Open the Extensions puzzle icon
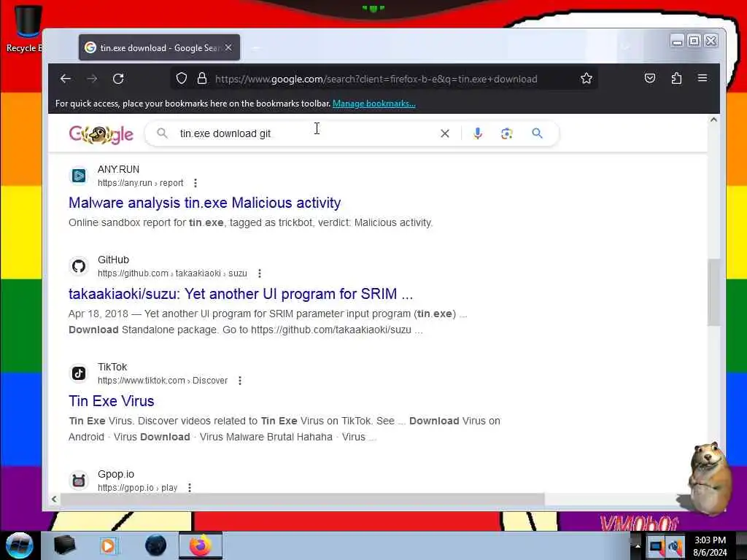747x560 pixels. (x=676, y=78)
